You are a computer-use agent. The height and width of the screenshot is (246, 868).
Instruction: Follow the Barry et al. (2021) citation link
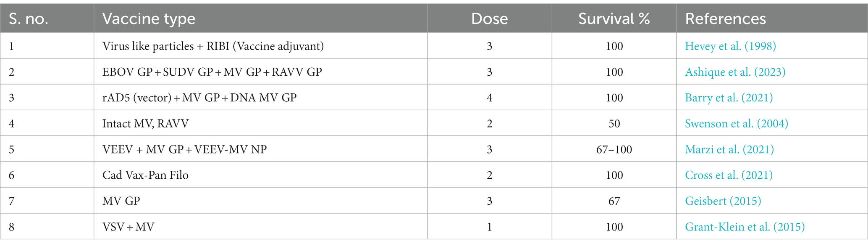pyautogui.click(x=729, y=98)
